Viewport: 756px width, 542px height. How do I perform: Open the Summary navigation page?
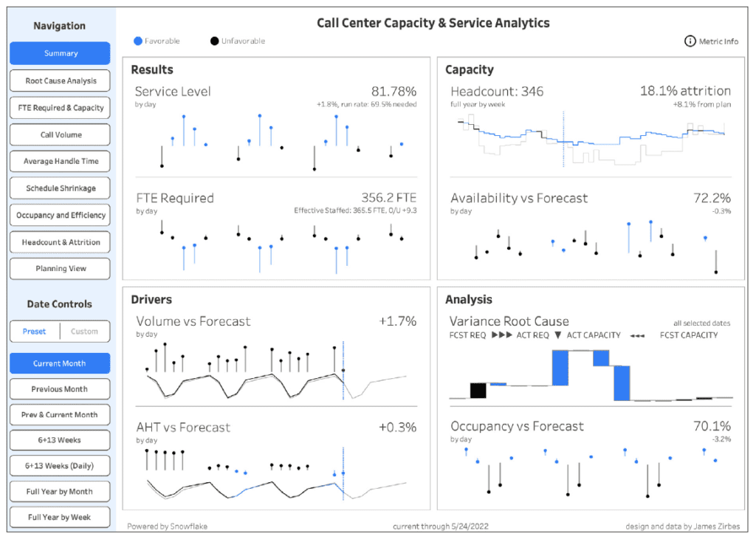[60, 53]
